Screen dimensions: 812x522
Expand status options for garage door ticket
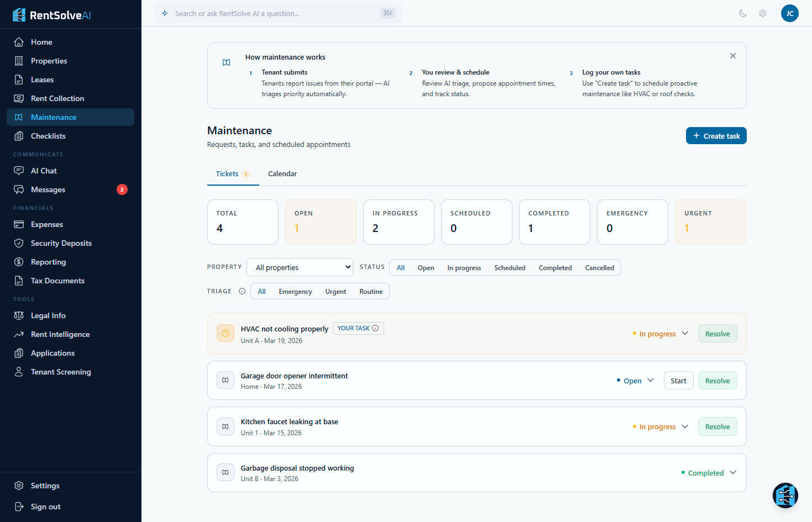click(x=651, y=380)
